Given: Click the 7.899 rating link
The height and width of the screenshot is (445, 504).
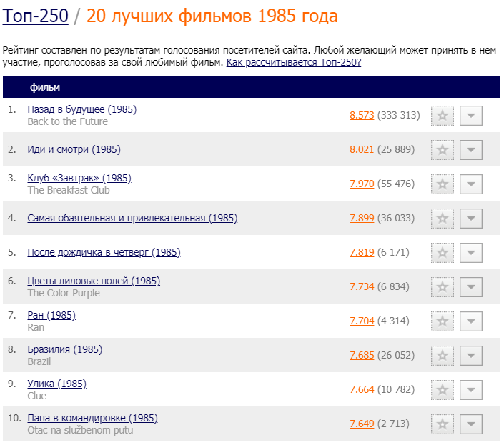Looking at the screenshot, I should tap(362, 219).
